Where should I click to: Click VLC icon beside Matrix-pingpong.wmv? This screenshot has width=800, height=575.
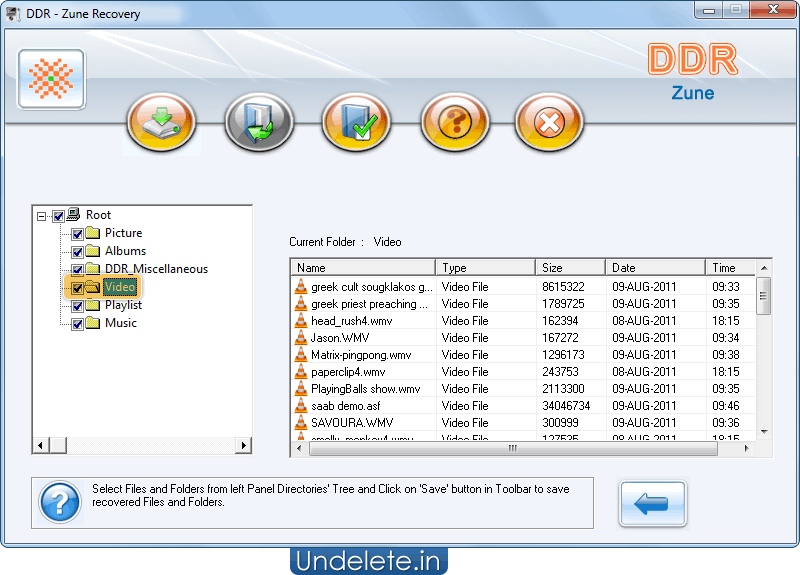301,355
